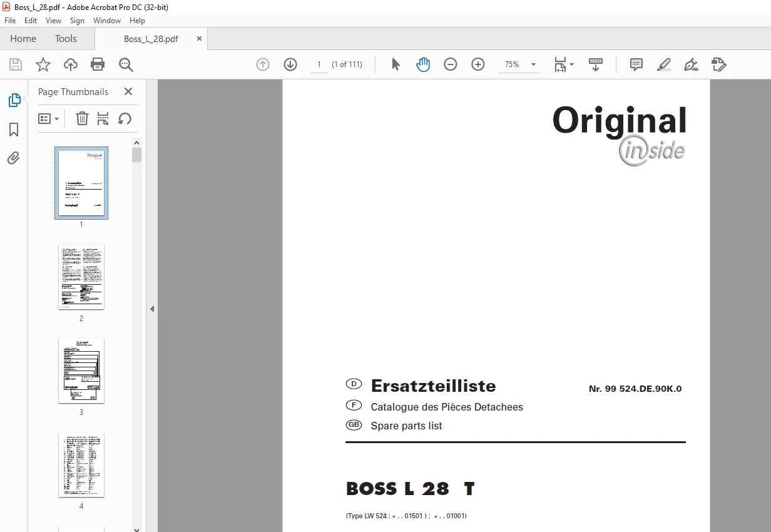Open the Find text search tool
This screenshot has width=771, height=532.
pos(126,64)
